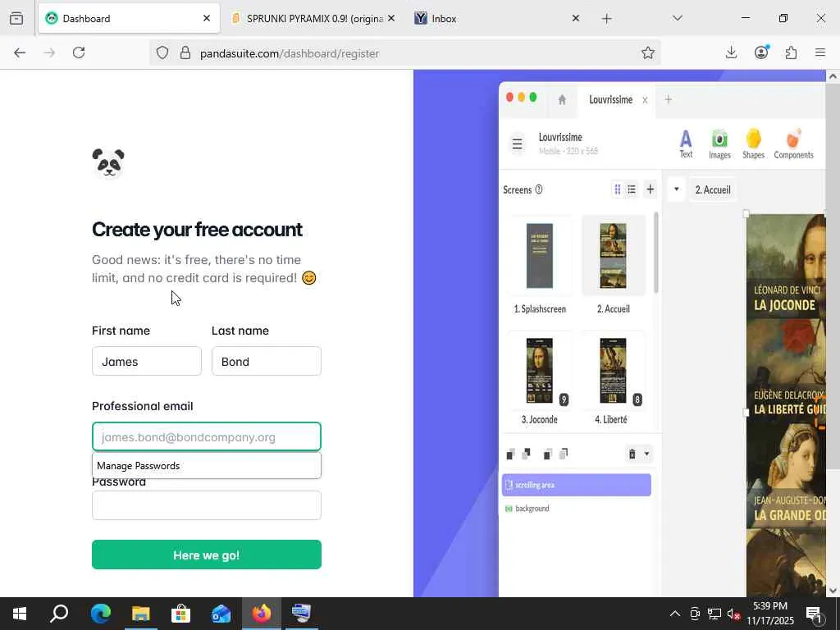Viewport: 840px width, 630px height.
Task: Open the SPRUNKI PYRAMIX browser tab
Action: [x=313, y=18]
